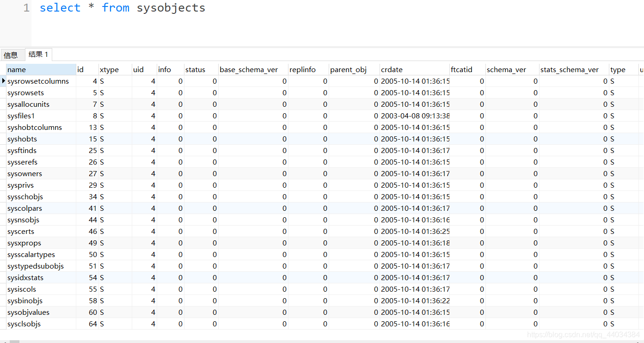The height and width of the screenshot is (343, 644).
Task: Click id cell 13 in syshobtcolumns row
Action: coord(87,127)
